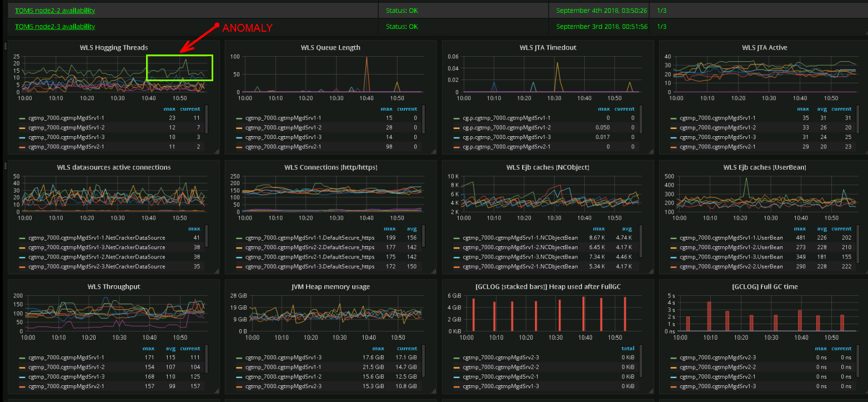868x402 pixels.
Task: Open the TOMS node2-3 availability link
Action: [x=55, y=26]
